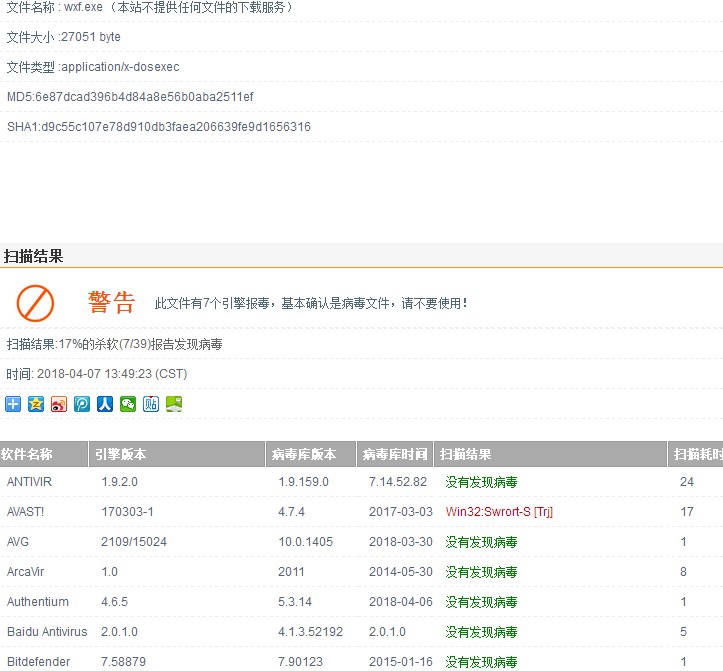Click Authentium's 没有发现病毒 result
The width and height of the screenshot is (723, 671).
[481, 602]
